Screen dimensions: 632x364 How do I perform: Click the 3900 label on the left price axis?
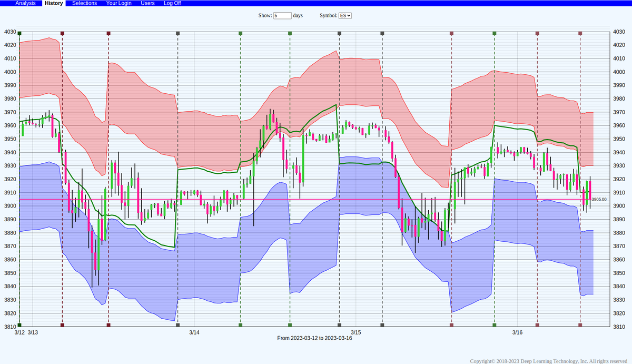pos(10,206)
